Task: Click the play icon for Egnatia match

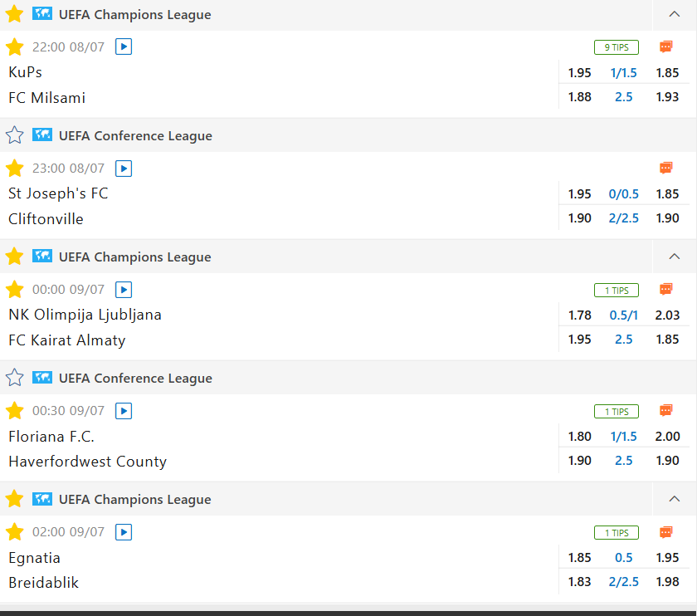Action: tap(124, 532)
